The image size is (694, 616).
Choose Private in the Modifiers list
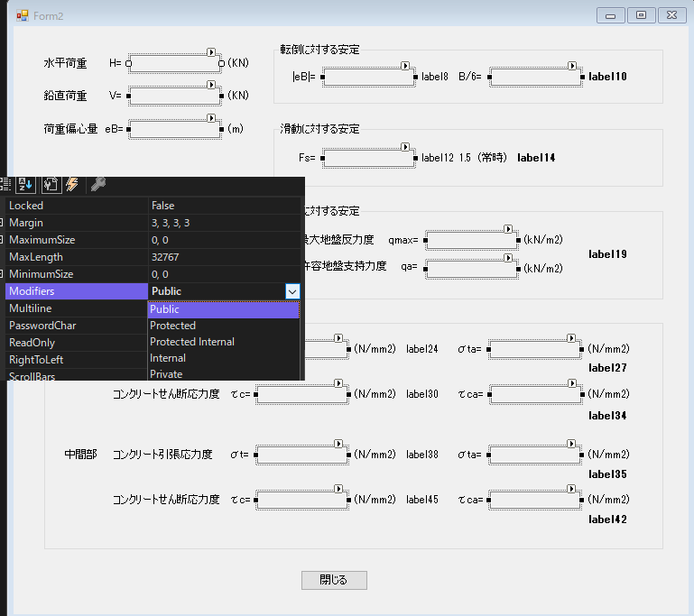tap(224, 373)
